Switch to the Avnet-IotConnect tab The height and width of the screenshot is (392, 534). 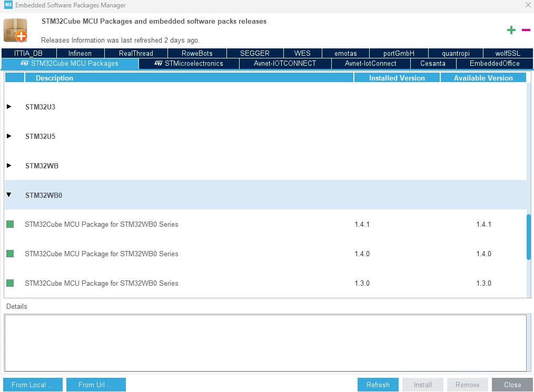click(x=371, y=64)
